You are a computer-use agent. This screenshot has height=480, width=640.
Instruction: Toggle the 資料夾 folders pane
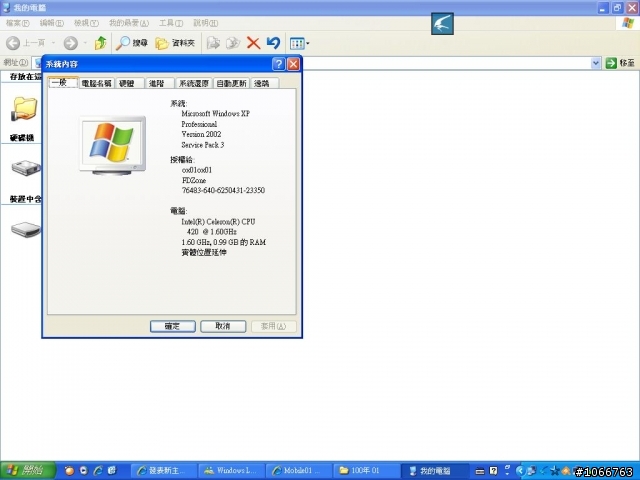(x=175, y=43)
